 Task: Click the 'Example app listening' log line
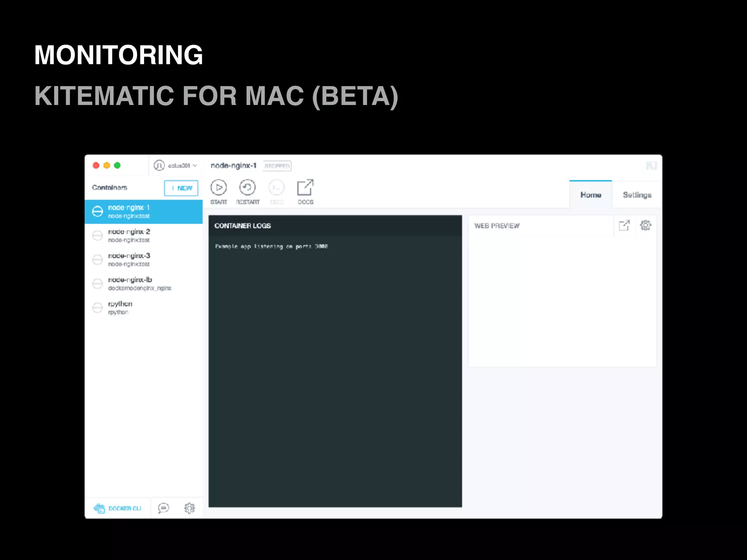click(x=271, y=246)
